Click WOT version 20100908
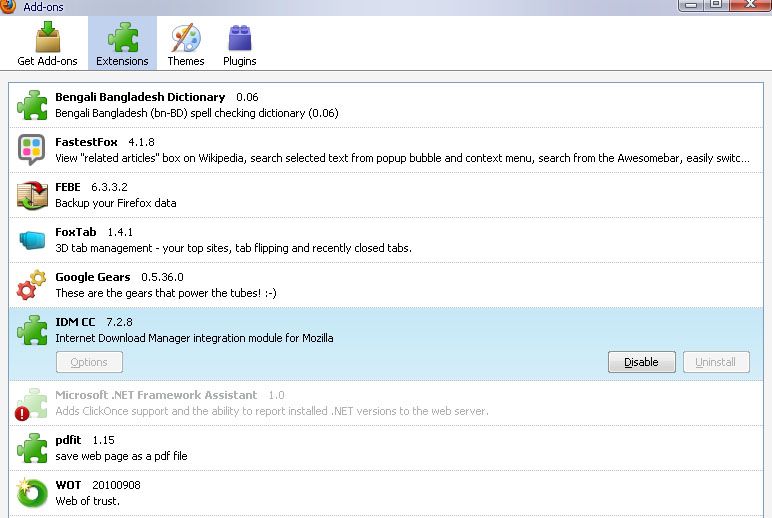The height and width of the screenshot is (518, 772). coord(116,485)
